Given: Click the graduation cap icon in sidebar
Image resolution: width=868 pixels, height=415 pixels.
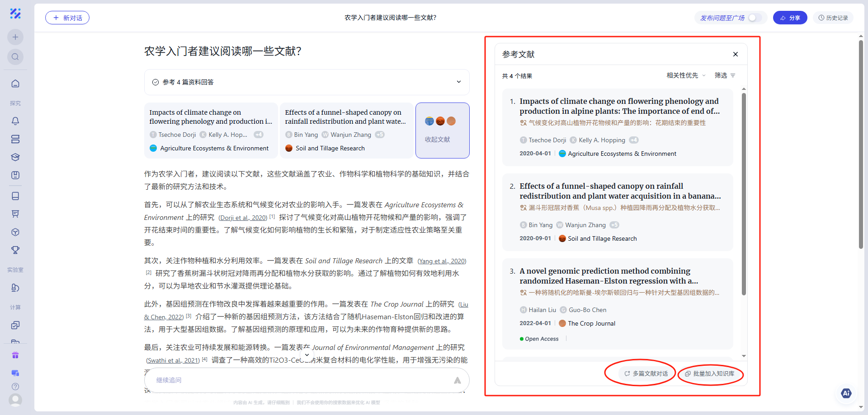Looking at the screenshot, I should 15,157.
